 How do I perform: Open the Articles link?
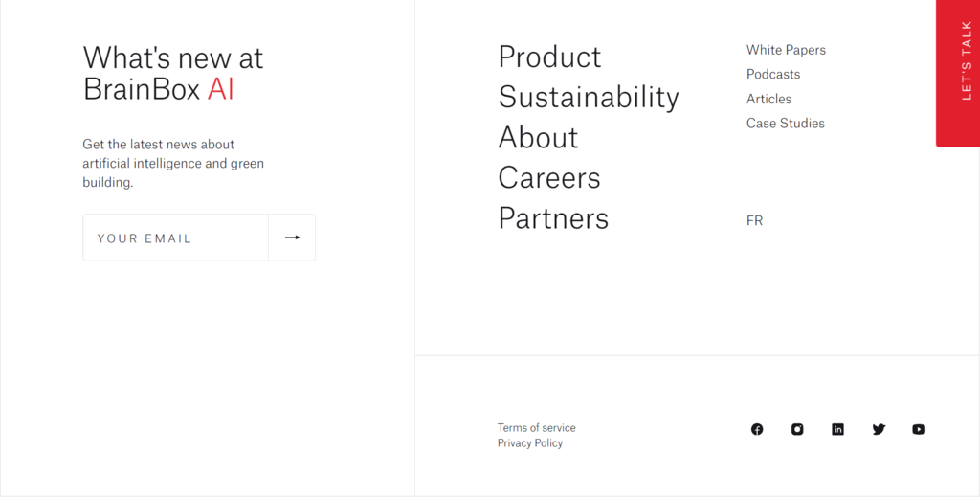coord(768,99)
